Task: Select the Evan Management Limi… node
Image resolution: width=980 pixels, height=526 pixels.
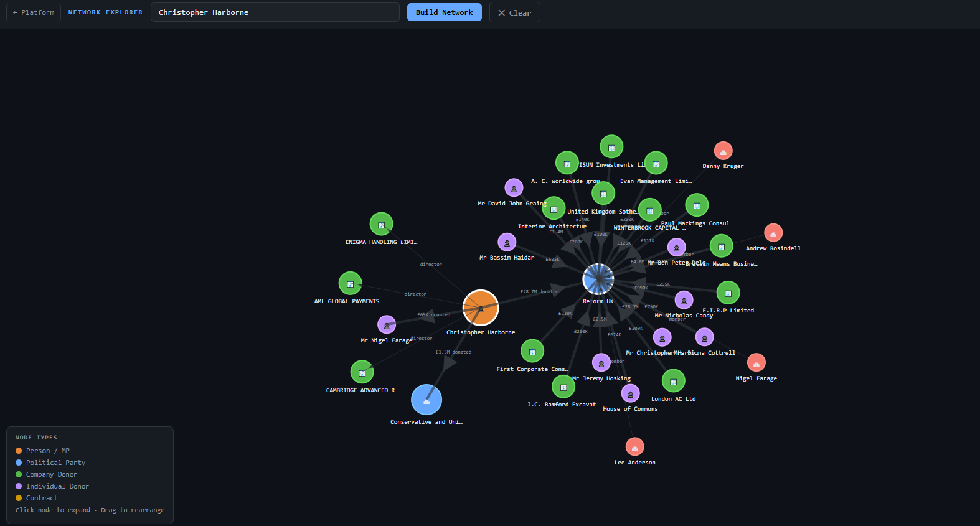Action: coord(656,163)
